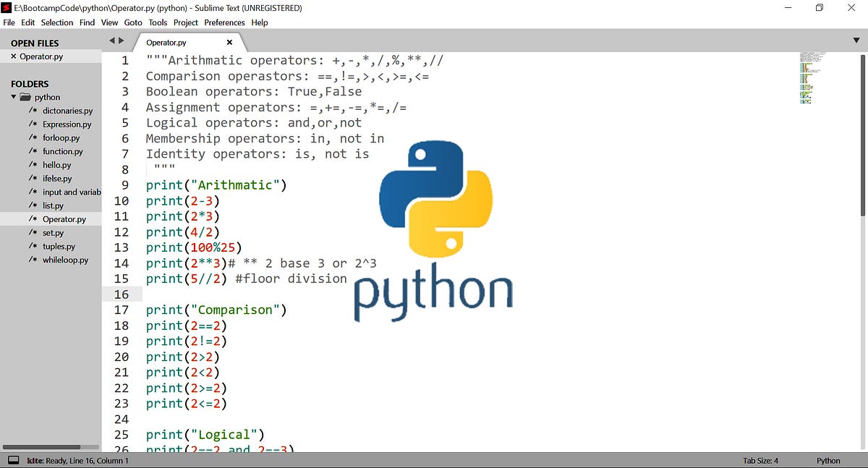Open the Preferences menu
The height and width of the screenshot is (468, 868).
coord(224,22)
